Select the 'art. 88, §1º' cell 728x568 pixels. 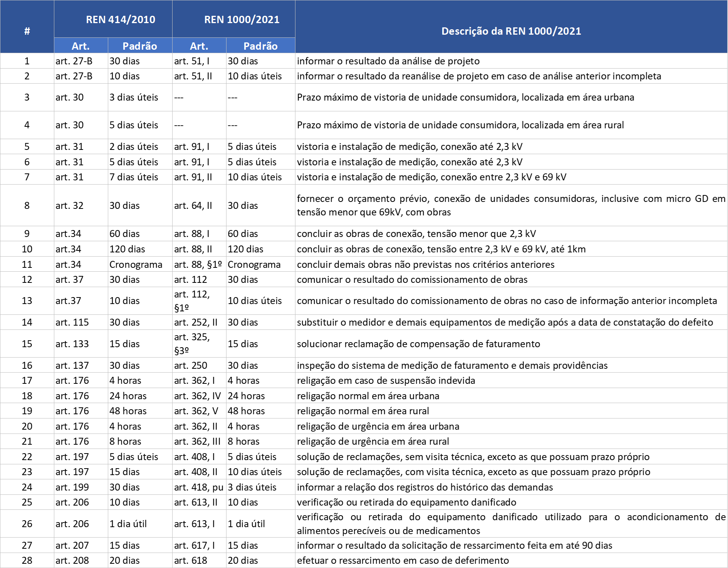click(198, 264)
